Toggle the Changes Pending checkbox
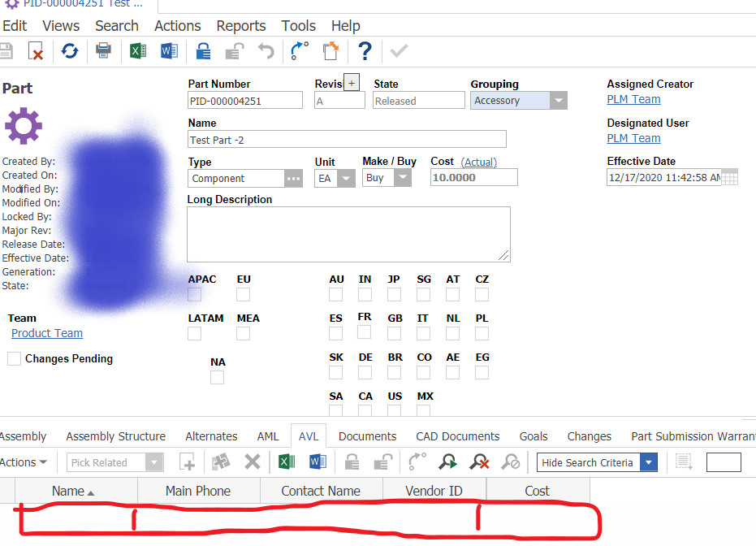 (x=14, y=359)
